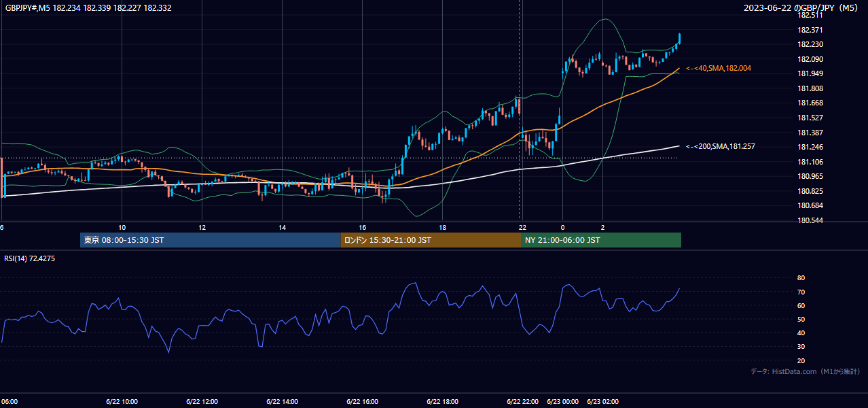Click price axis label 180.544
868x408 pixels.
810,220
